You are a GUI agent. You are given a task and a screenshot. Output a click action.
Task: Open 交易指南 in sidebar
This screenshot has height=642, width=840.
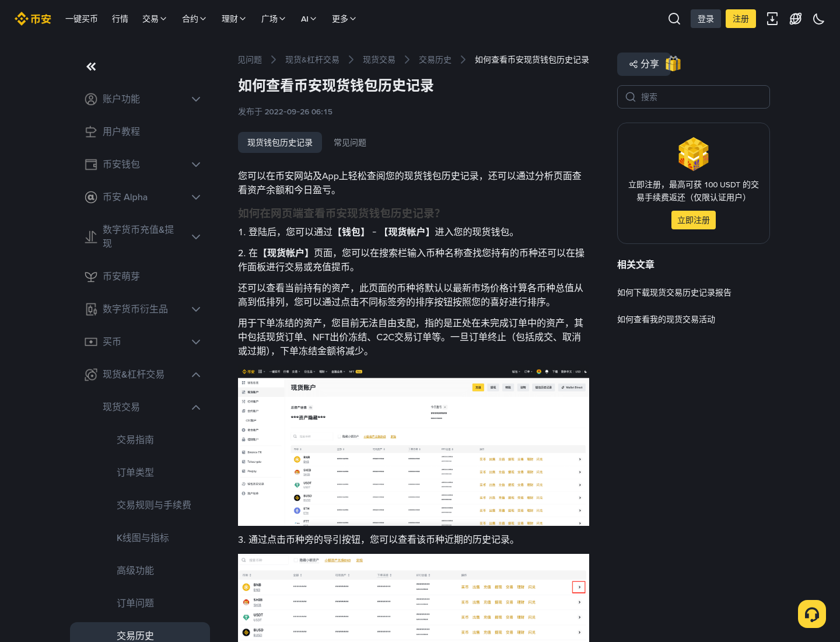pyautogui.click(x=135, y=439)
